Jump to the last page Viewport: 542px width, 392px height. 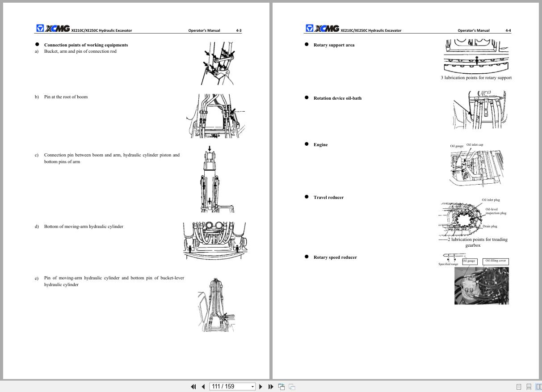tap(271, 387)
